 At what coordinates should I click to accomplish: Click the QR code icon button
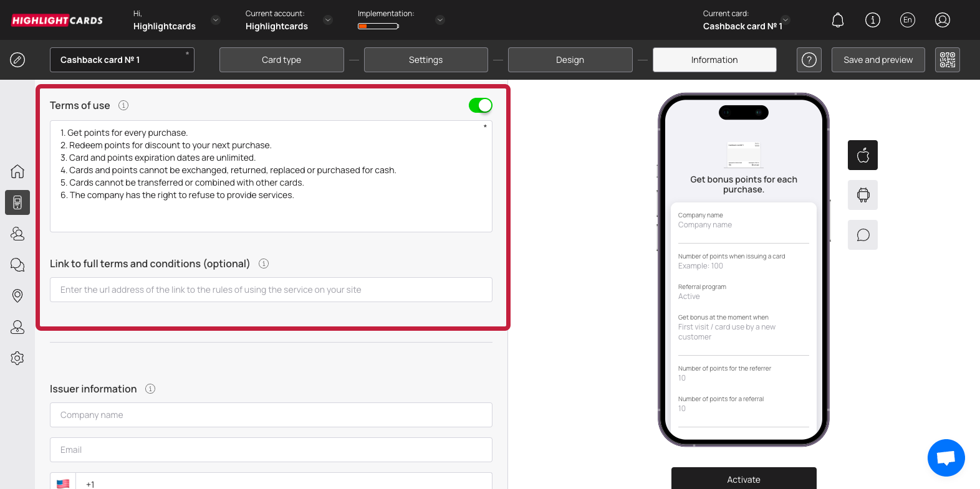[947, 60]
